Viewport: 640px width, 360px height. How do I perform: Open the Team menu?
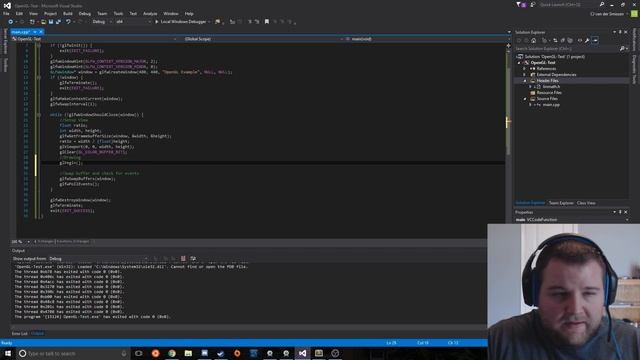(102, 13)
